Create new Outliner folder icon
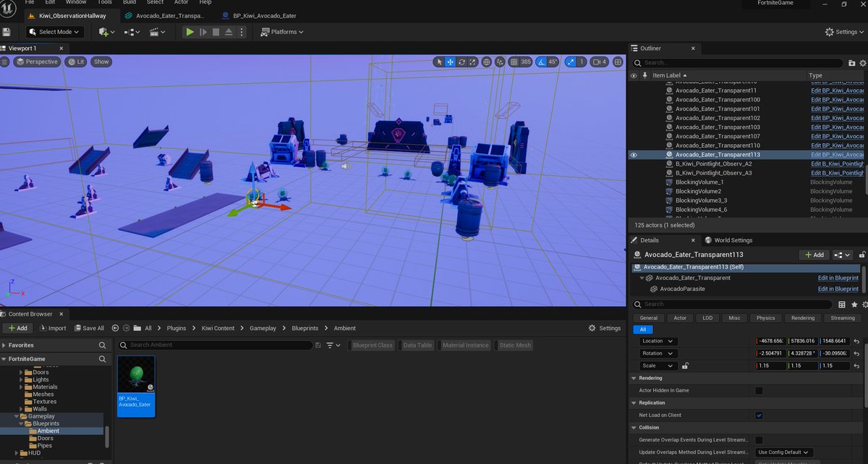868x464 pixels. click(x=852, y=63)
